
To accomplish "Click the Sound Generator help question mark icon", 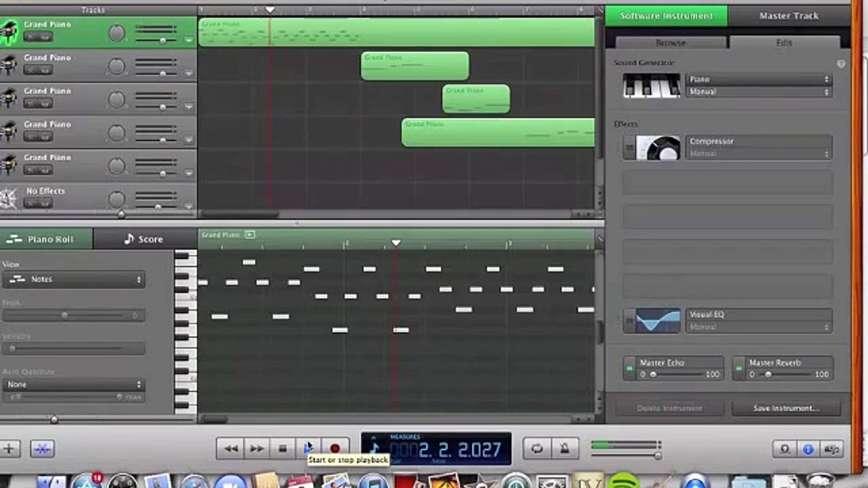I will point(841,64).
